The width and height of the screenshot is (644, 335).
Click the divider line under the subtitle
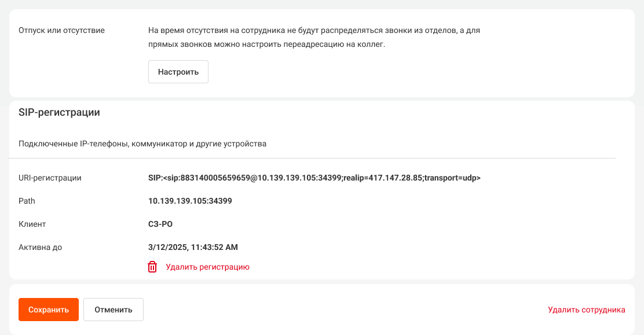coord(312,158)
